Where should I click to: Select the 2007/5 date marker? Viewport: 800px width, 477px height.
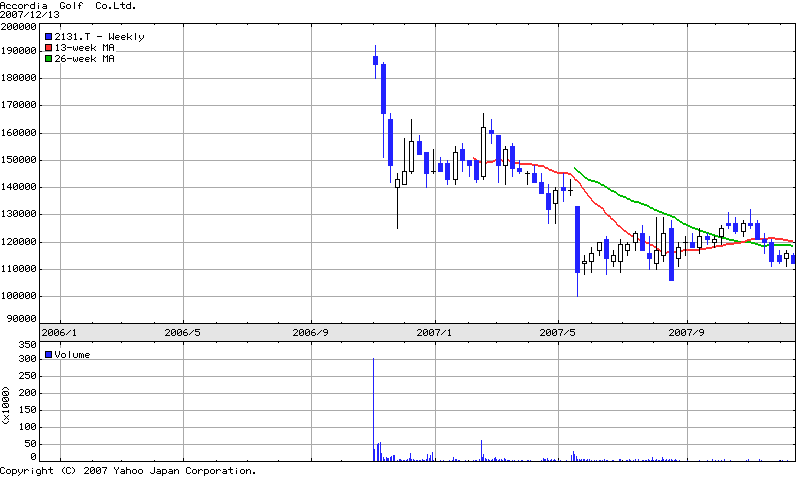559,331
